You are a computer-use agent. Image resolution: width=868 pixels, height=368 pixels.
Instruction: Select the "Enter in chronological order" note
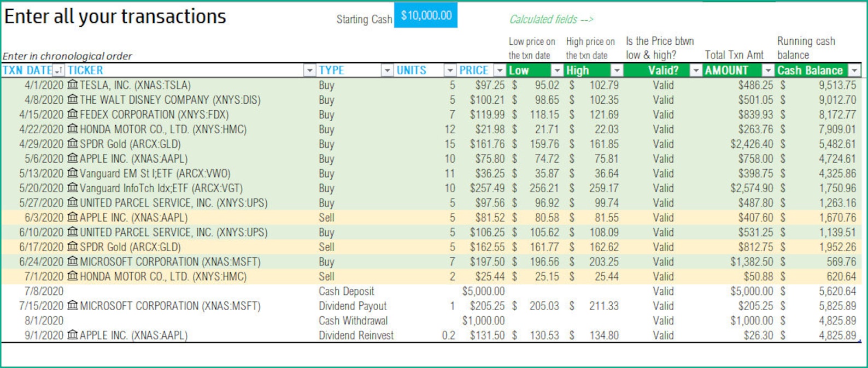tap(67, 56)
